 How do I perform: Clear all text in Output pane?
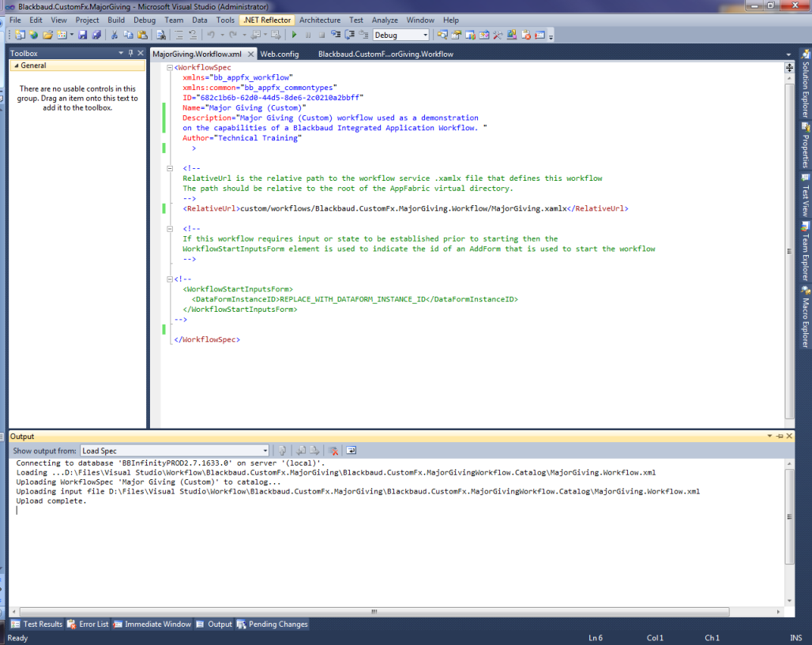[333, 451]
